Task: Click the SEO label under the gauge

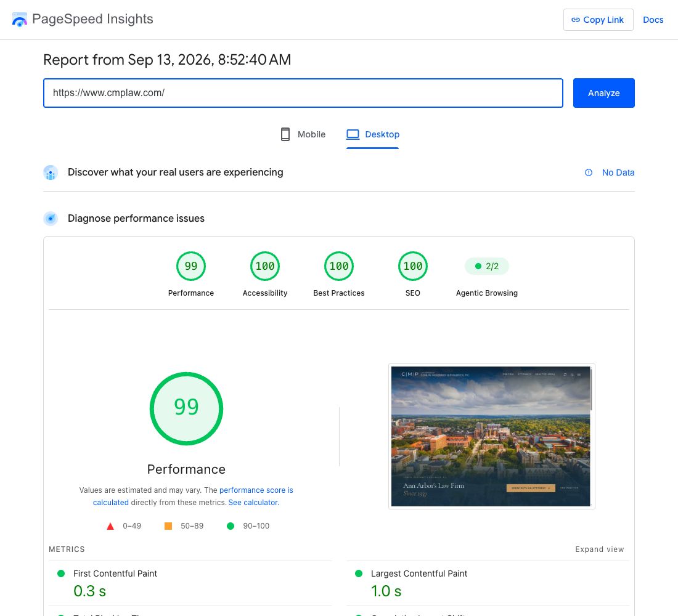Action: (x=413, y=293)
